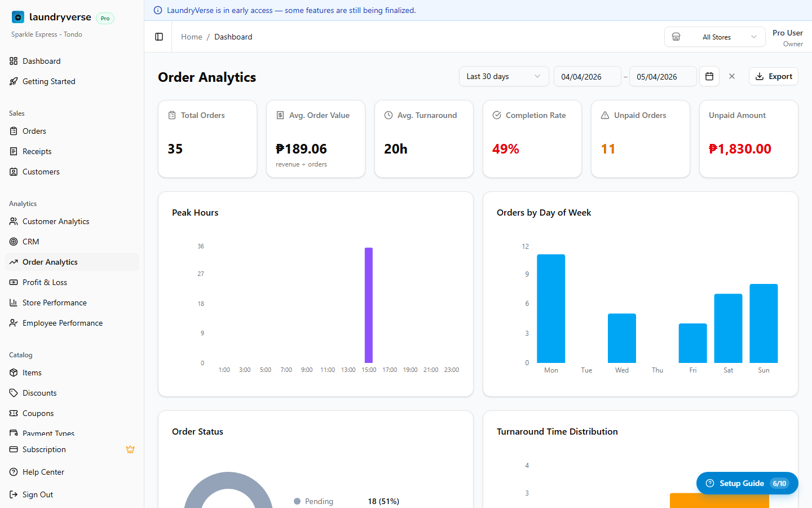Navigate to Orders page
Viewport: 812px width, 508px height.
tap(72, 131)
